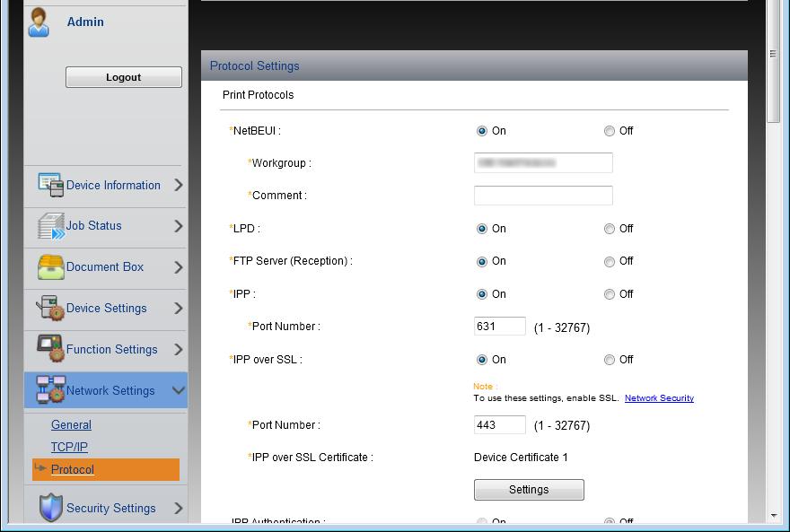Disable FTP Server (Reception)

[x=610, y=261]
